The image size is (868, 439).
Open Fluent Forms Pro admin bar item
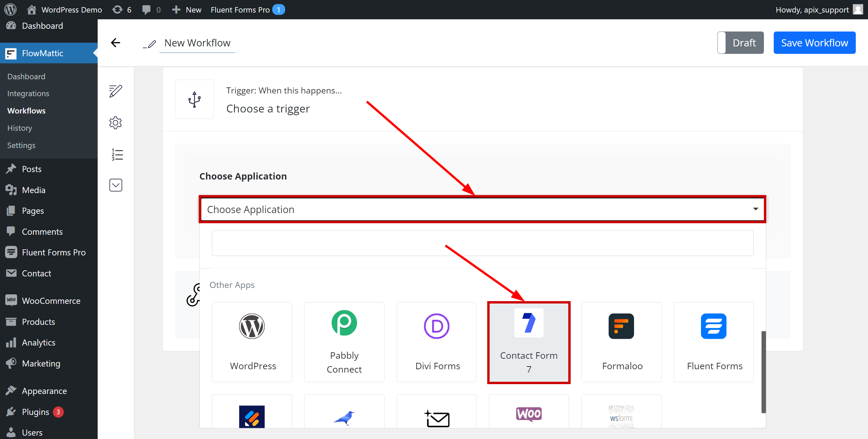(248, 9)
